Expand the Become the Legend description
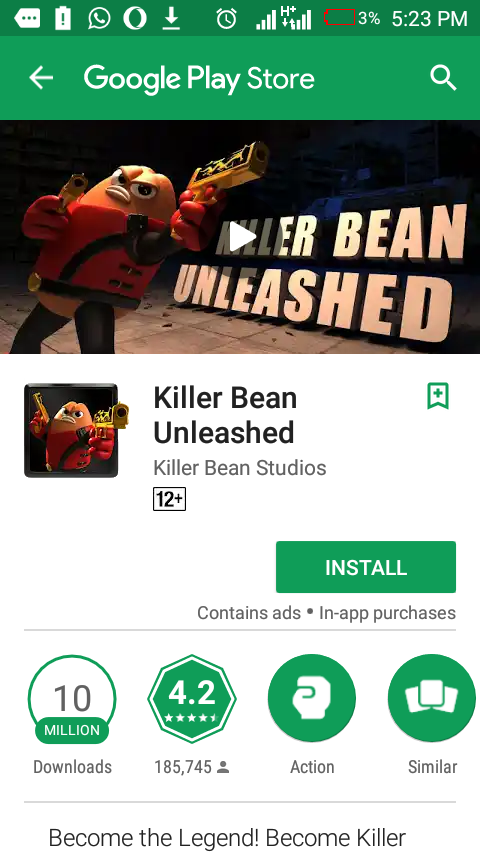 (x=227, y=837)
